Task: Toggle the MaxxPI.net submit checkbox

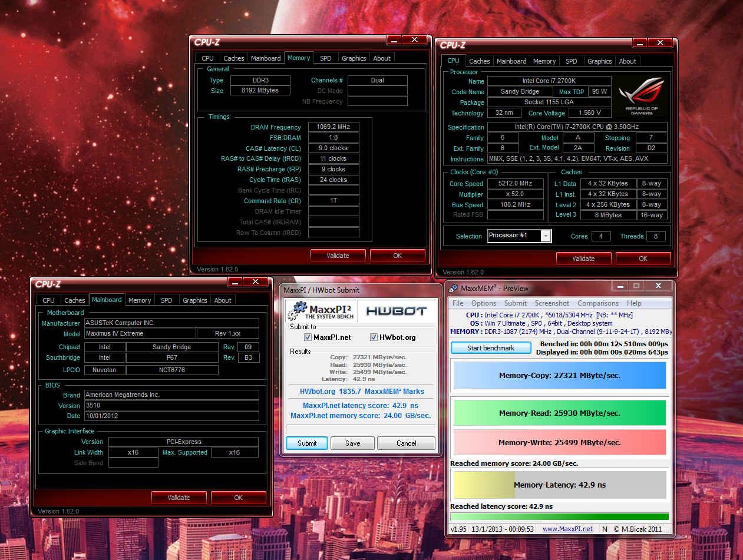Action: tap(308, 337)
